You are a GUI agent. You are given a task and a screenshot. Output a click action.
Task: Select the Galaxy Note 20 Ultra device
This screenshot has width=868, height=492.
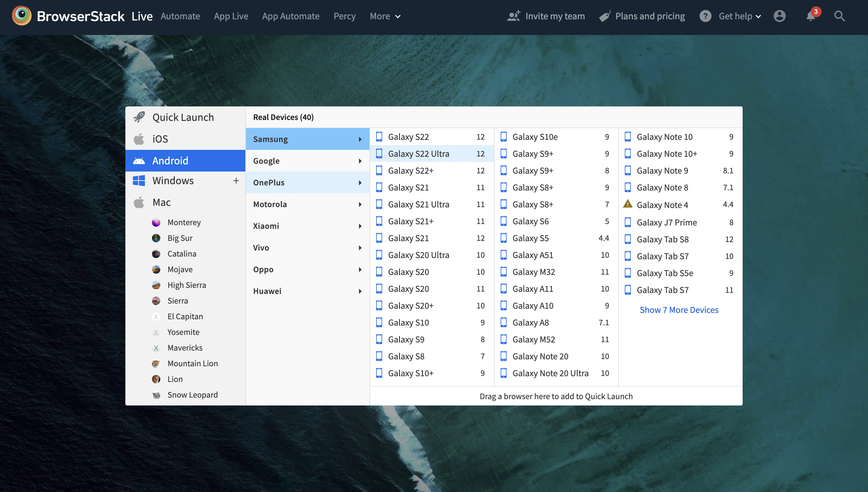pyautogui.click(x=550, y=373)
